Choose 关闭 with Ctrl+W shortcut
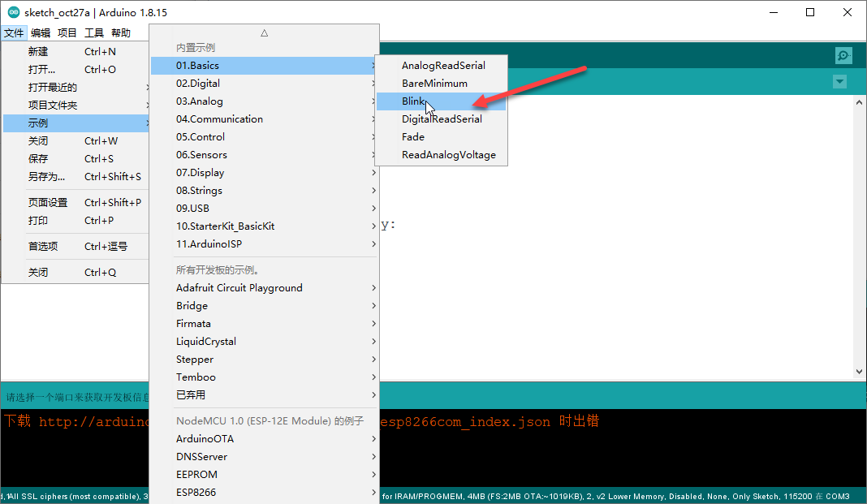 [x=76, y=141]
